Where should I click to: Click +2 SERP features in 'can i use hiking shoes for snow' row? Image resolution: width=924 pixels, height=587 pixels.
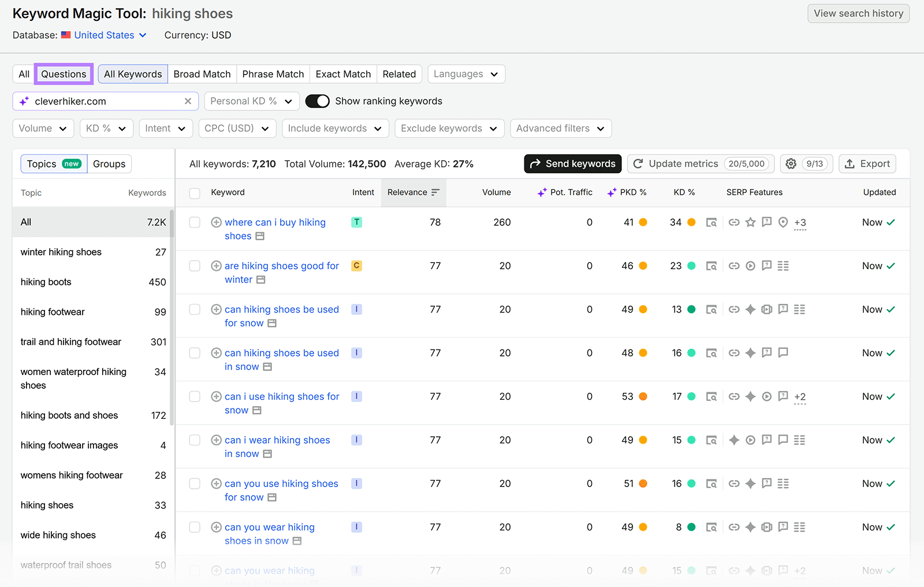point(800,397)
